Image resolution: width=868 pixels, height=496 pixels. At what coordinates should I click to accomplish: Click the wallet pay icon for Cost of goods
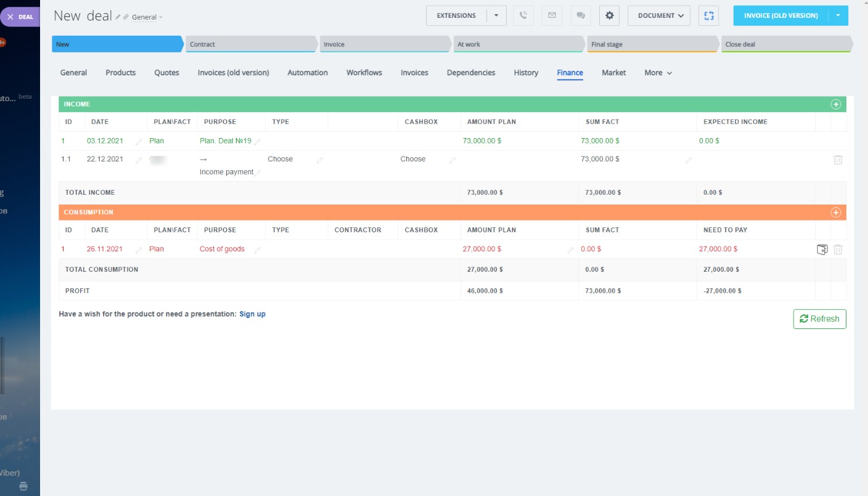(822, 250)
